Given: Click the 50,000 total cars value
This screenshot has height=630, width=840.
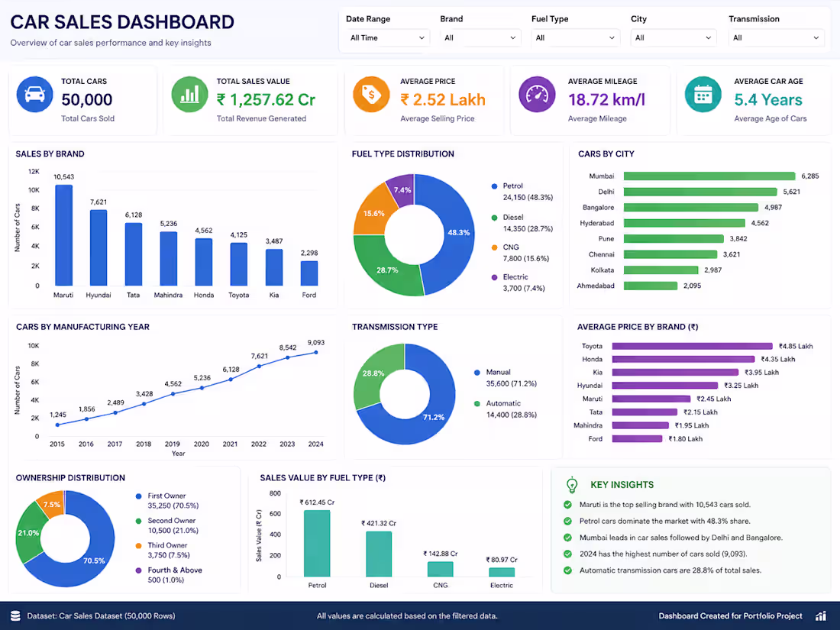Looking at the screenshot, I should click(x=87, y=99).
